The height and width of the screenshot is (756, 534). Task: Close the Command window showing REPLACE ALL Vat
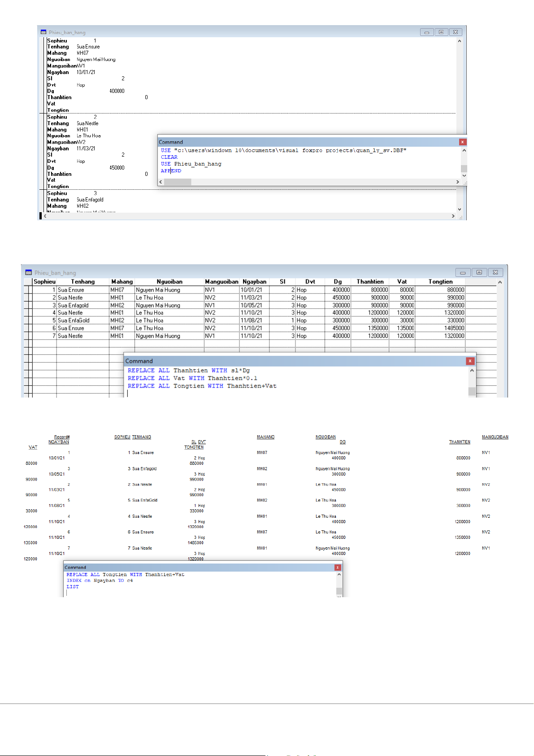[470, 361]
